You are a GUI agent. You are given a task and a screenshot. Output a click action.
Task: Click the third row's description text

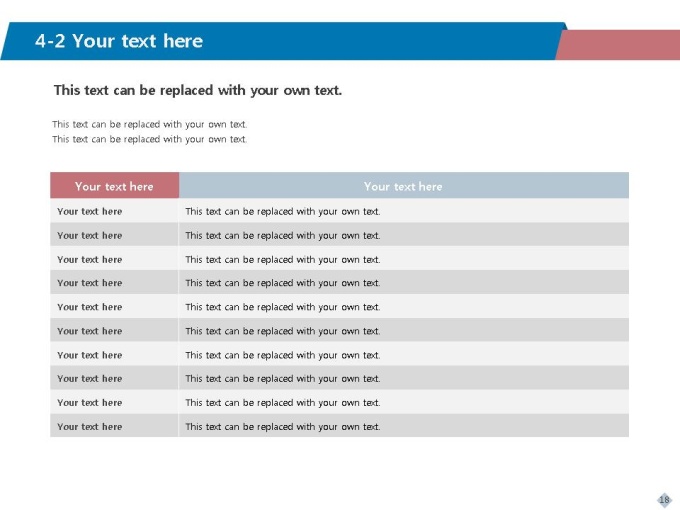pyautogui.click(x=283, y=259)
